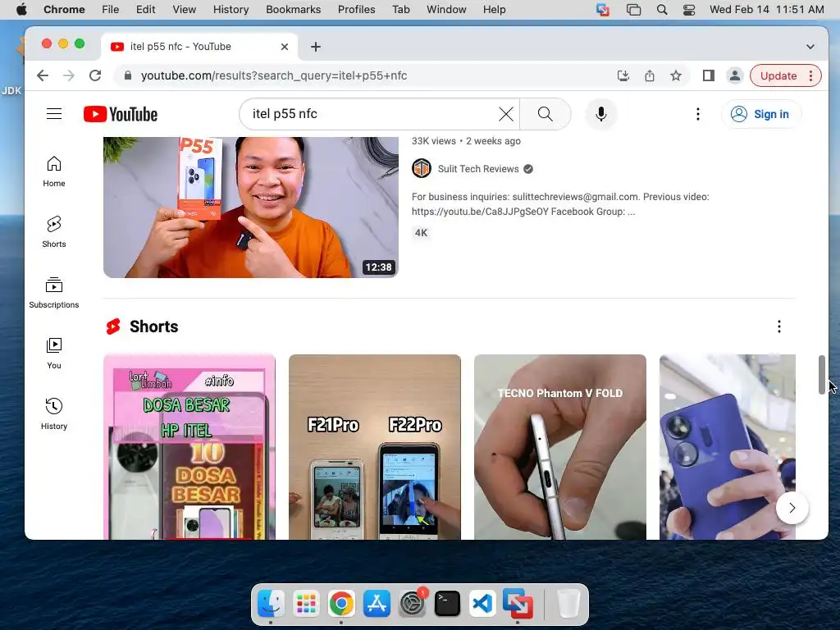Open the You section in the sidebar
The width and height of the screenshot is (840, 630).
[x=54, y=354]
